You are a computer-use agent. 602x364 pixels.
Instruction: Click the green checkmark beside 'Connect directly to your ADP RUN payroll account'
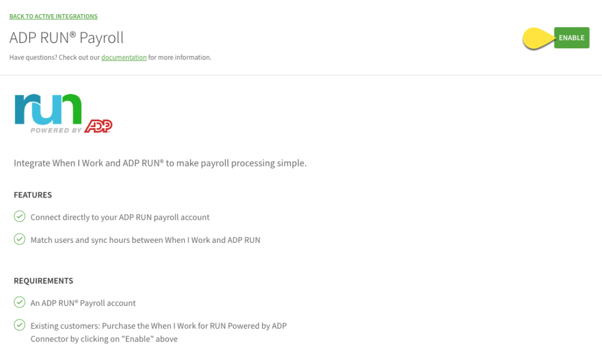coord(19,216)
